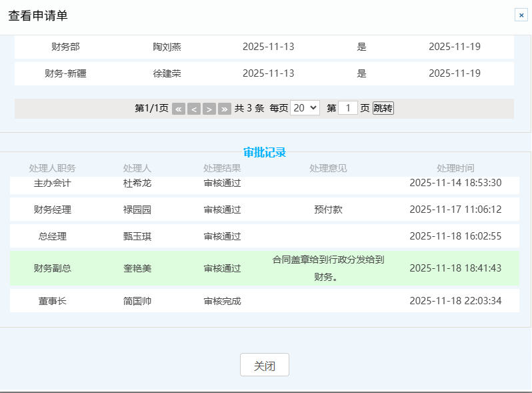Image resolution: width=532 pixels, height=393 pixels.
Task: Jump to last page with » icon
Action: click(225, 109)
